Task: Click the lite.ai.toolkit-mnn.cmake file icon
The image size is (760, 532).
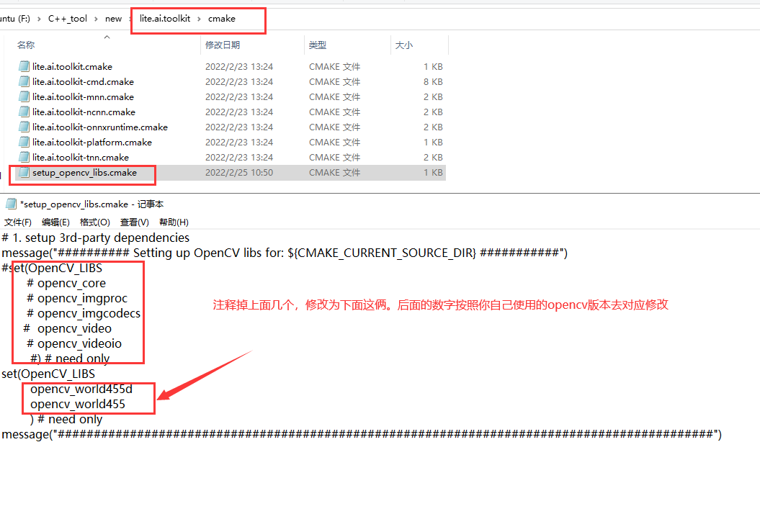Action: coord(24,96)
